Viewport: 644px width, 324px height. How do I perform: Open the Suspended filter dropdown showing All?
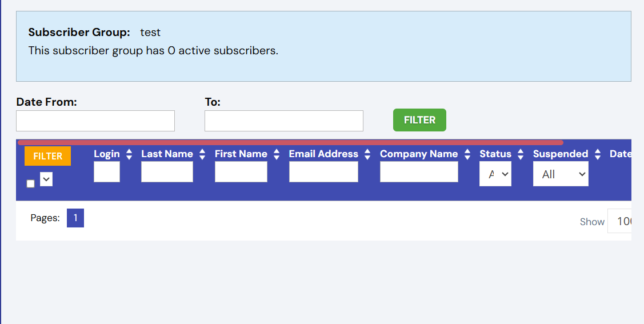[561, 174]
